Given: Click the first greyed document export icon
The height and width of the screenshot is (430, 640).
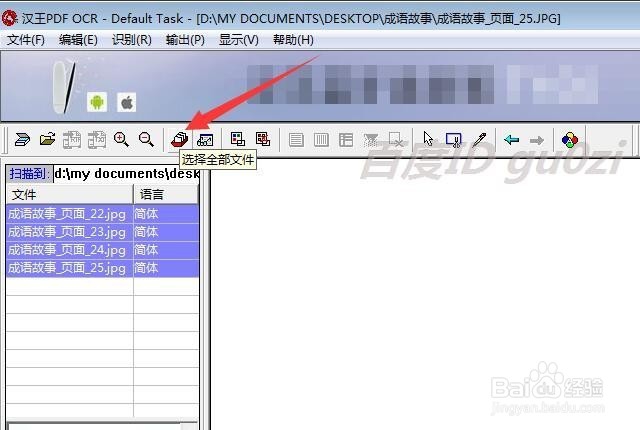Looking at the screenshot, I should (x=72, y=140).
